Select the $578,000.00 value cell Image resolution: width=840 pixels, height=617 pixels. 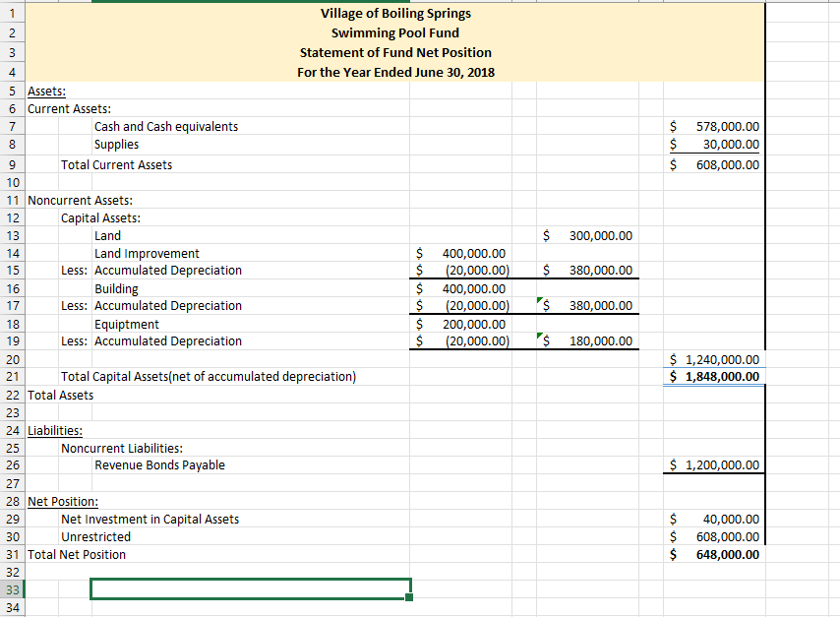tap(712, 126)
